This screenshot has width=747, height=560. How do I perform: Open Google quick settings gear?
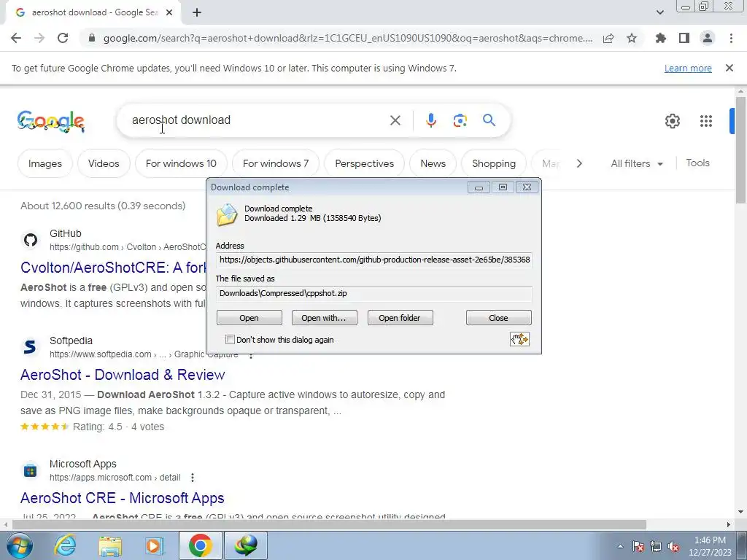(672, 121)
